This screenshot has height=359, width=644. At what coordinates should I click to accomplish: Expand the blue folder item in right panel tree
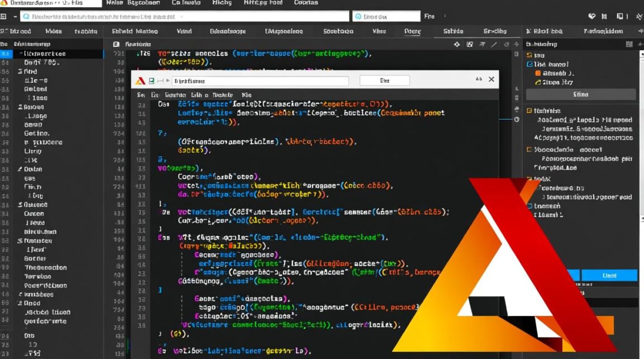529,64
